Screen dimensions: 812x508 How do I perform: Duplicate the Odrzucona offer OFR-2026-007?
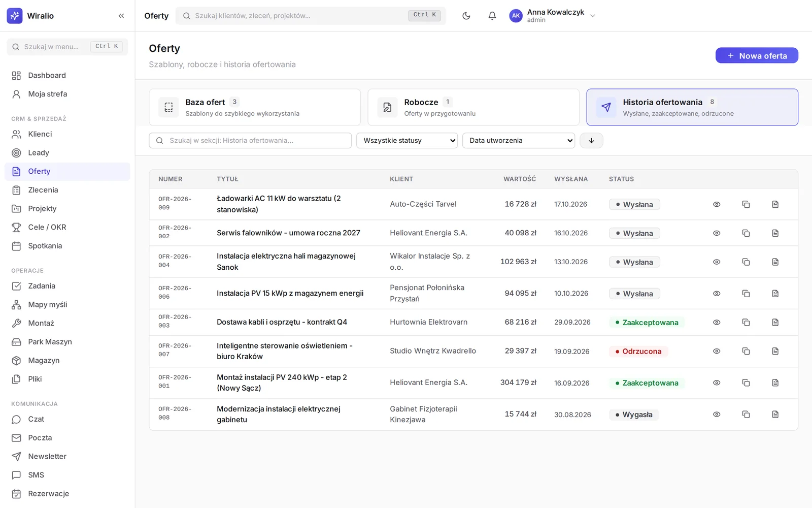tap(746, 351)
